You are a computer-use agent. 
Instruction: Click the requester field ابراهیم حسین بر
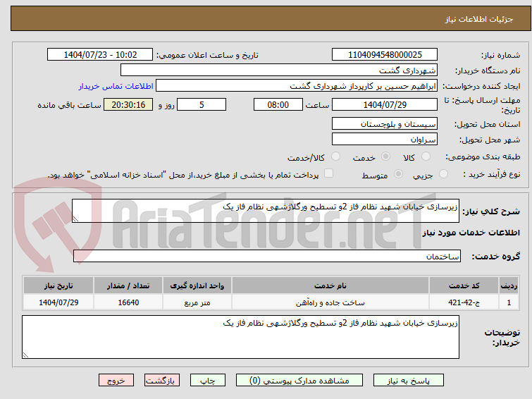(297, 86)
